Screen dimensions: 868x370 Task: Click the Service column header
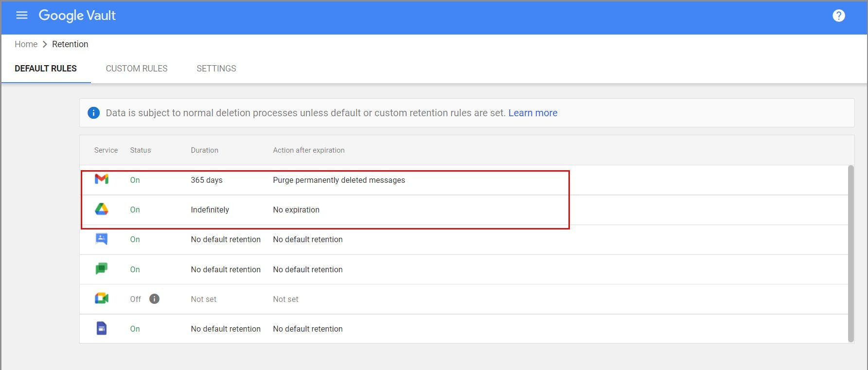pyautogui.click(x=106, y=150)
